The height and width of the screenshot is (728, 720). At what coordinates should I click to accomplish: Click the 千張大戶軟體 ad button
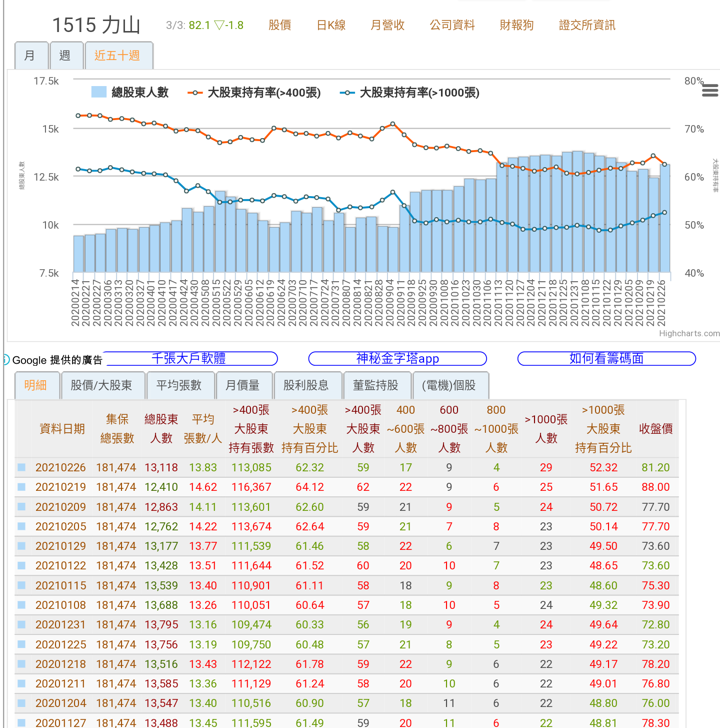189,359
